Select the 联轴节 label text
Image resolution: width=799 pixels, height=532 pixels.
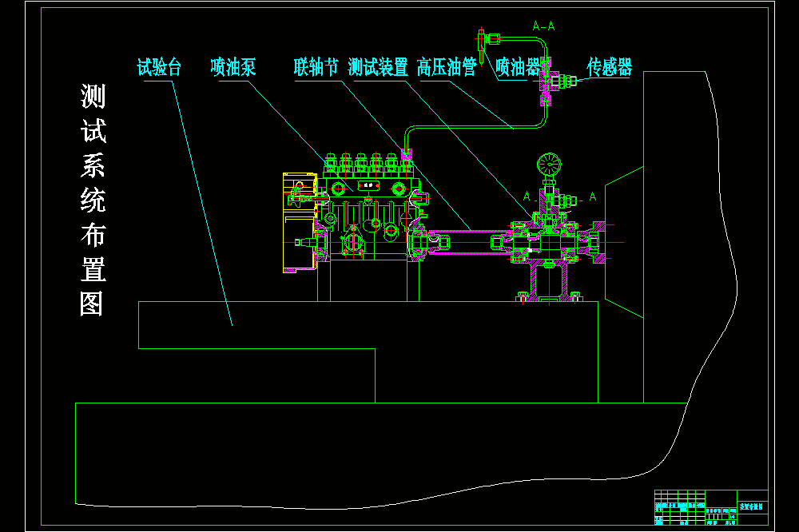[316, 67]
